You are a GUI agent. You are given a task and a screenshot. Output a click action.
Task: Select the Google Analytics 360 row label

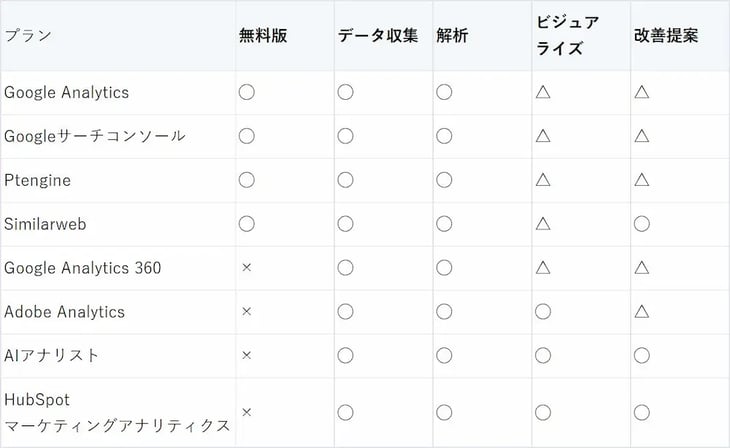coord(83,268)
